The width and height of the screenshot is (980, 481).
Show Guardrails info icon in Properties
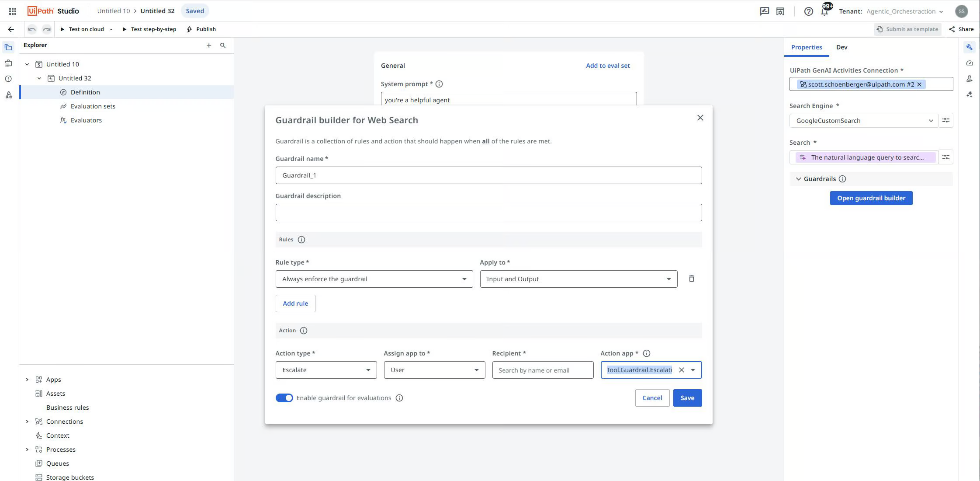coord(842,179)
